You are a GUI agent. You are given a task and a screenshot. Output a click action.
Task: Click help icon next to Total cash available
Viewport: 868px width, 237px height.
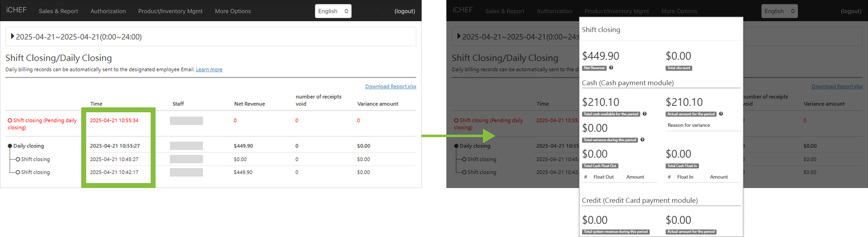tap(644, 114)
